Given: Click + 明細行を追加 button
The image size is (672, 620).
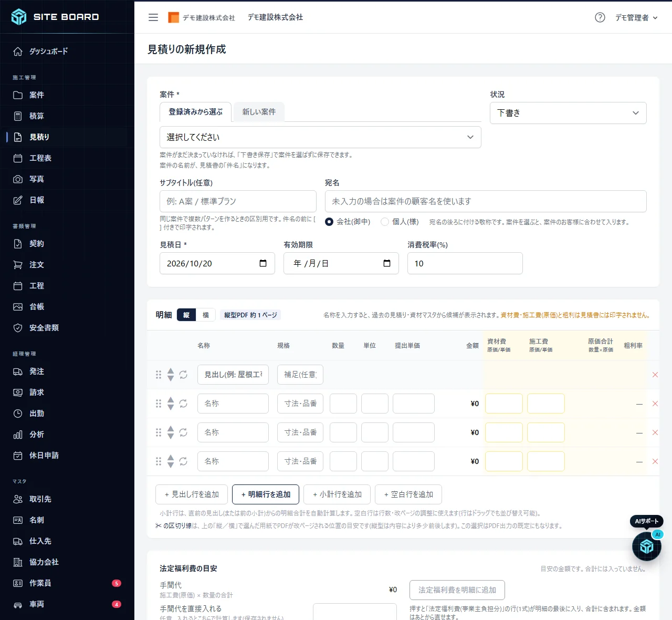Looking at the screenshot, I should pyautogui.click(x=266, y=494).
